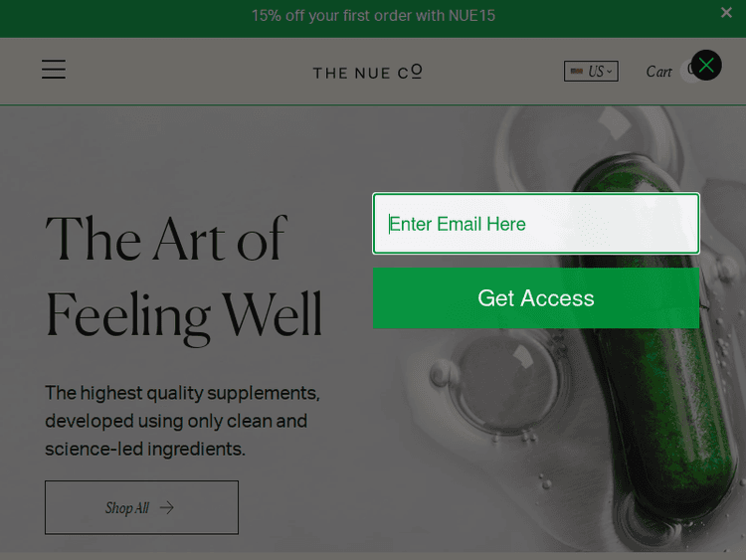Click The Nue Co logo

coord(367,72)
